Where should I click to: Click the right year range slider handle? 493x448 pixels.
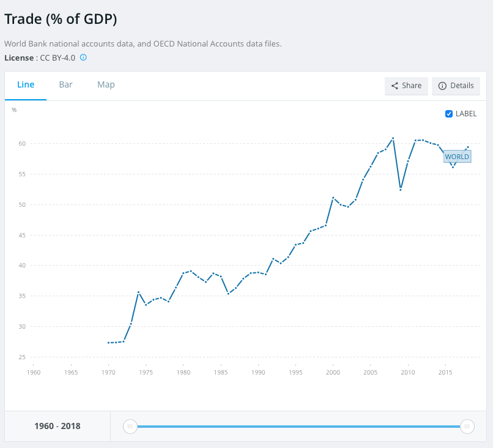467,426
